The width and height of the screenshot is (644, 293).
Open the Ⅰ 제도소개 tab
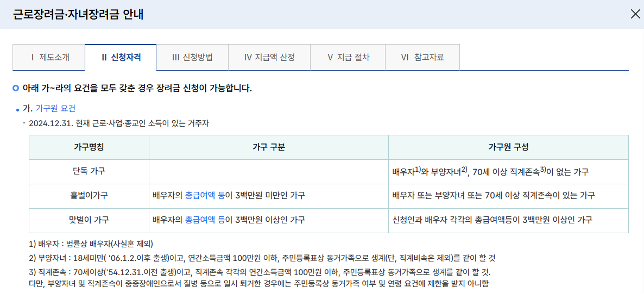tap(49, 57)
